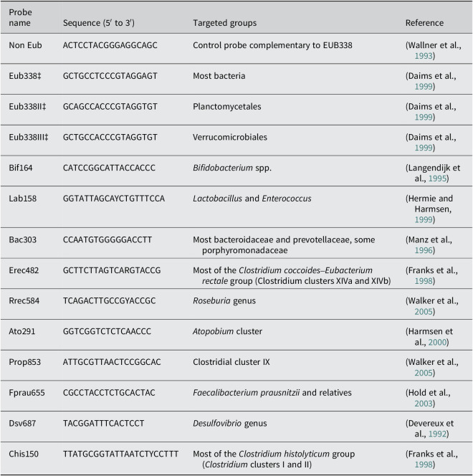The height and width of the screenshot is (476, 473).
Task: Open the Langendijk 1995 reference link
Action: pos(437,178)
